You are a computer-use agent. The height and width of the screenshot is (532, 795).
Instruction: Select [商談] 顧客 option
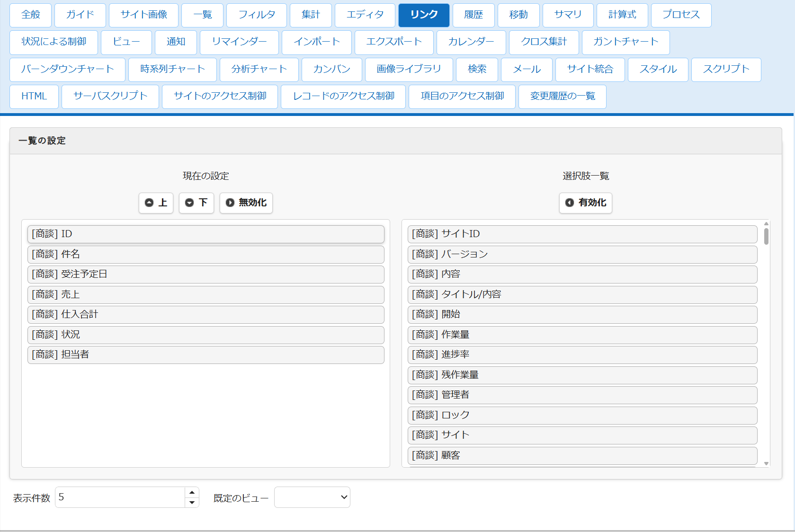coord(582,455)
